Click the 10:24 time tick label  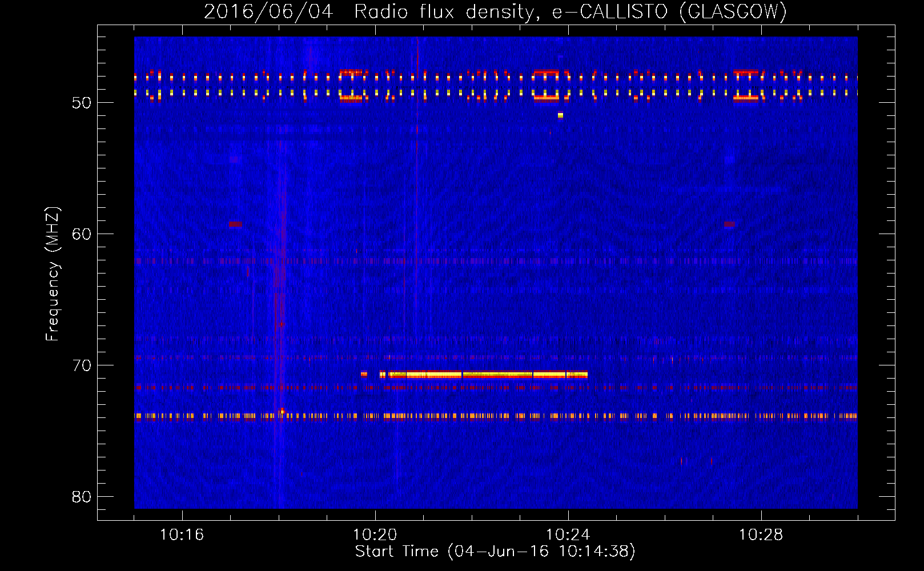pos(568,535)
